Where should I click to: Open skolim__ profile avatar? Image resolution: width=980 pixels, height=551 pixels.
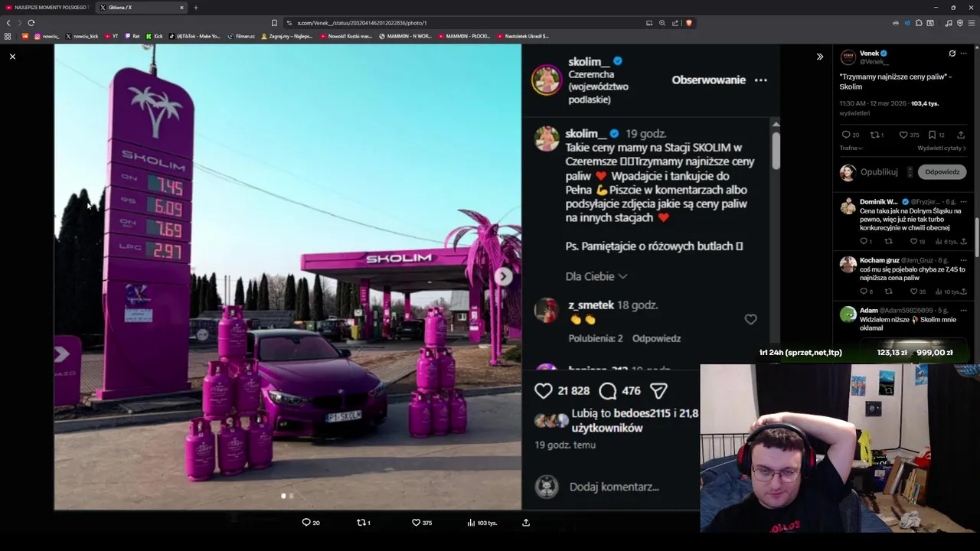547,80
